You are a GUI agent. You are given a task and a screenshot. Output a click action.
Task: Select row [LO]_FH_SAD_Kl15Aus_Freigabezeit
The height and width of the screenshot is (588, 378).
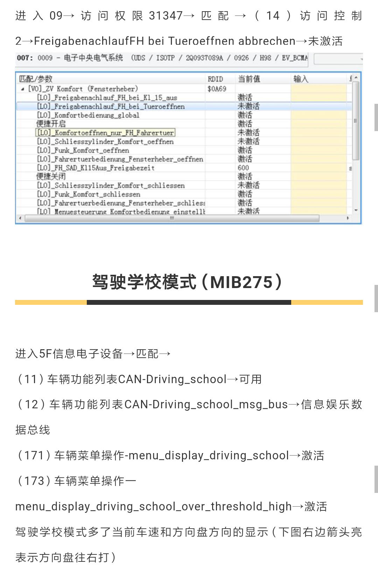[x=184, y=168]
